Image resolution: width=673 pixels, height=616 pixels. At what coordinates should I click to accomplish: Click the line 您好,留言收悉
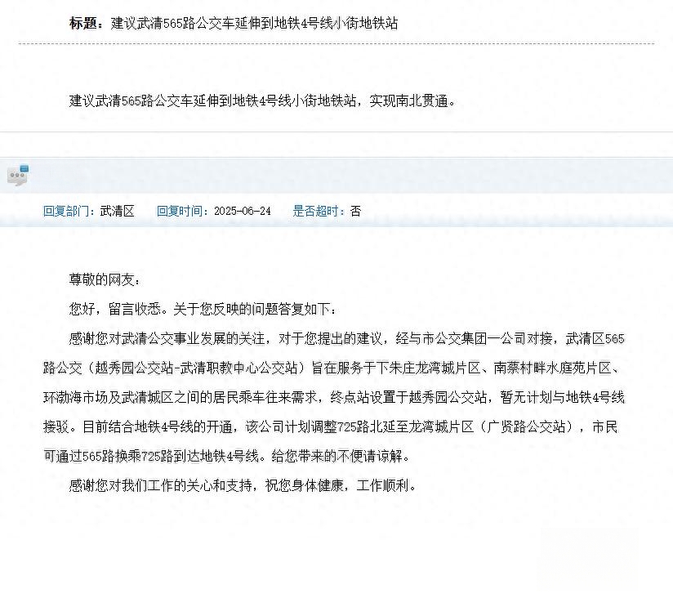pyautogui.click(x=203, y=309)
